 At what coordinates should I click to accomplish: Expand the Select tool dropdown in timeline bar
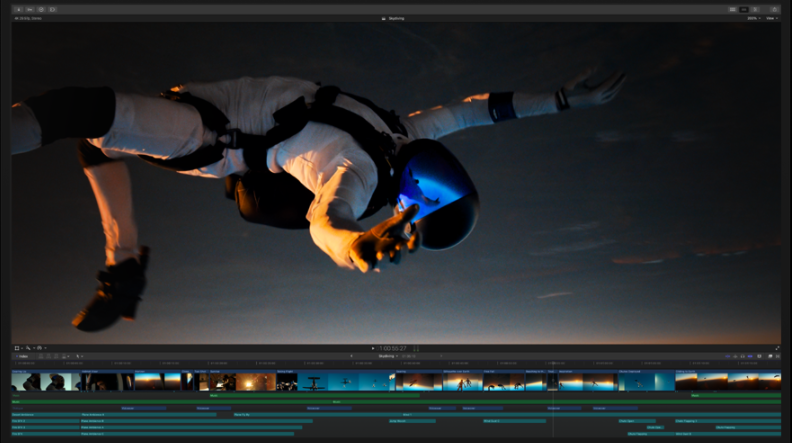click(x=80, y=356)
